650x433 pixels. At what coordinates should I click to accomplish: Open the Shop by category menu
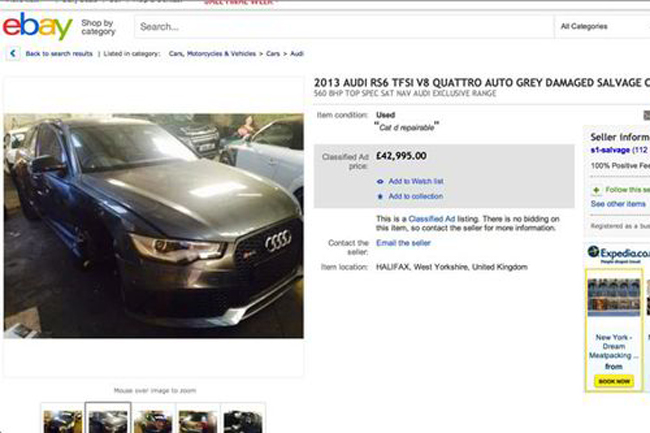tap(98, 27)
